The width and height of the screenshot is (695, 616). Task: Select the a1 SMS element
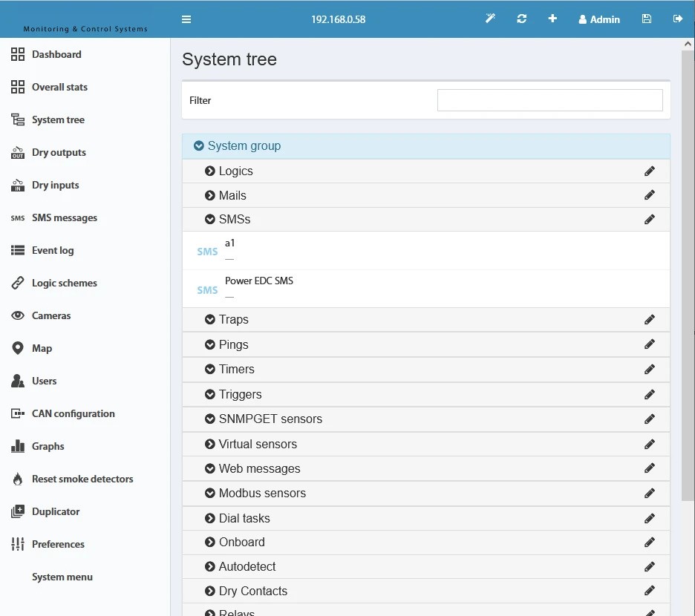point(426,250)
